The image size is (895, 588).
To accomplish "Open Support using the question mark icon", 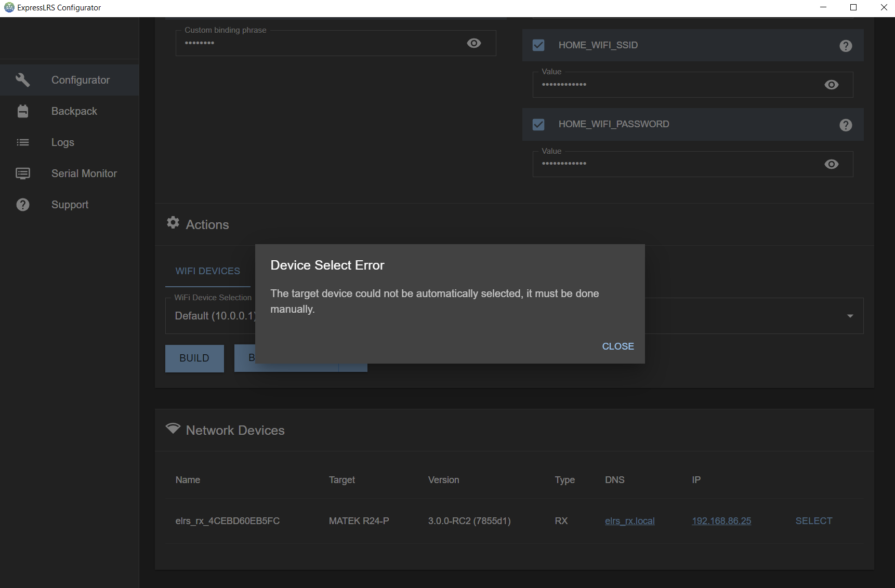I will tap(23, 204).
